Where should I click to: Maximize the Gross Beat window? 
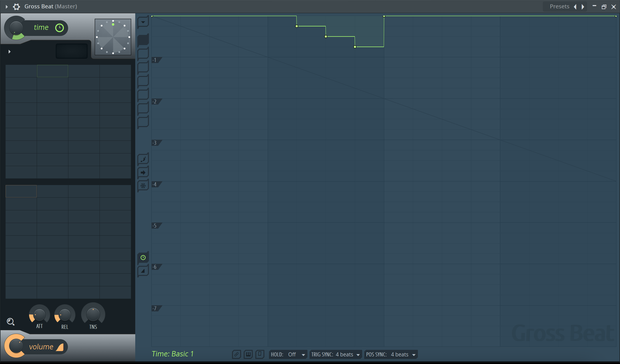point(604,7)
